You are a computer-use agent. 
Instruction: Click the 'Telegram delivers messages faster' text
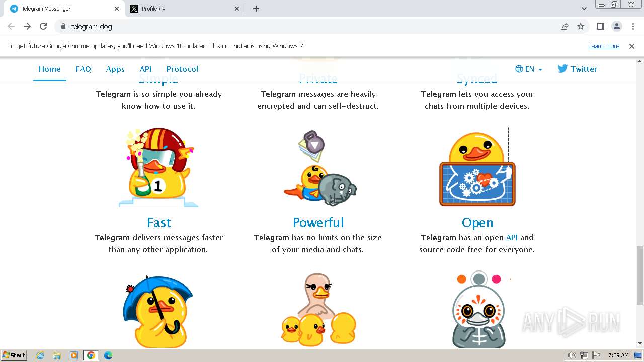point(159,237)
